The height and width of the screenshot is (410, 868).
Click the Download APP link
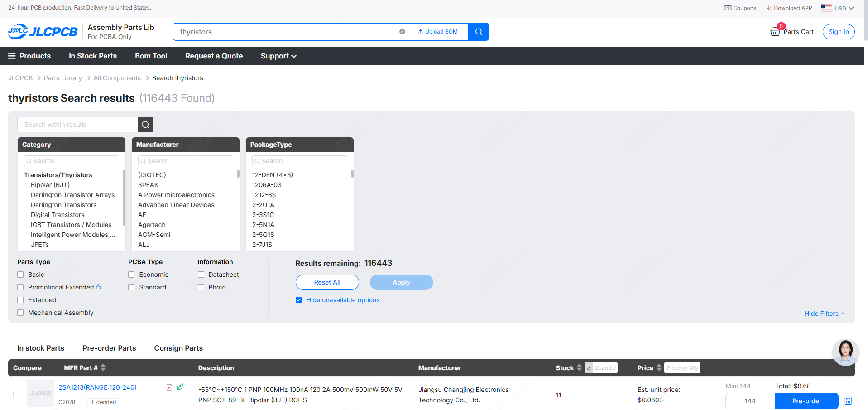(789, 8)
